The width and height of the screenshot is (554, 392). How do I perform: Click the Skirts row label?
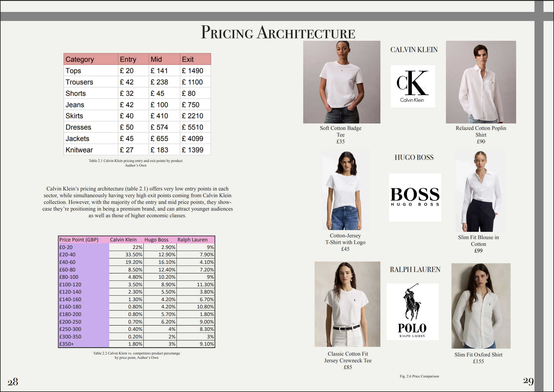74,116
